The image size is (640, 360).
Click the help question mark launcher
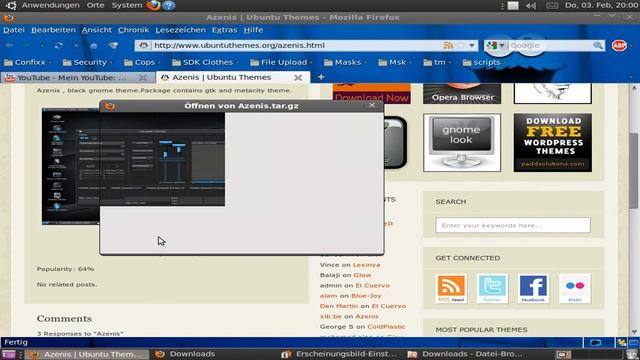(x=169, y=5)
